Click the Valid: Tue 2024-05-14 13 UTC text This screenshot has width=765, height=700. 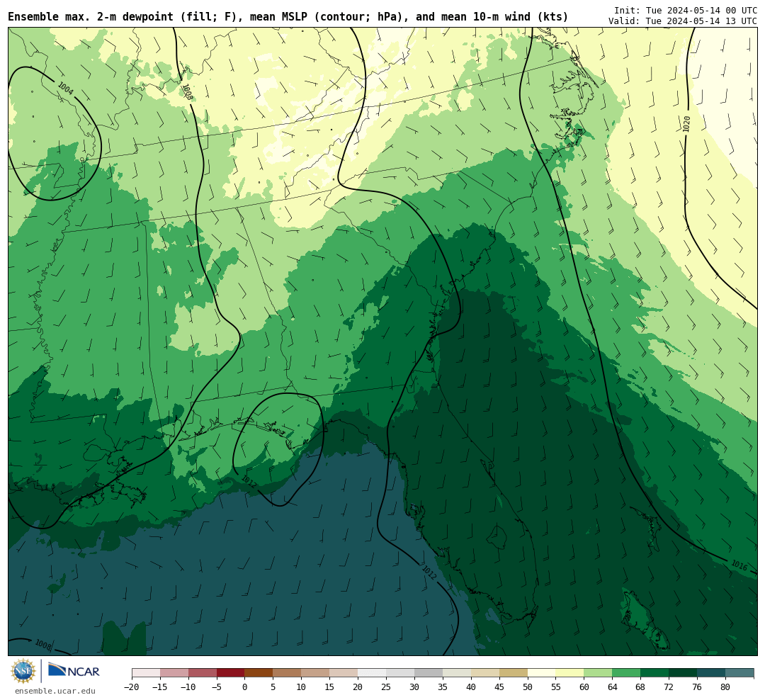(683, 21)
